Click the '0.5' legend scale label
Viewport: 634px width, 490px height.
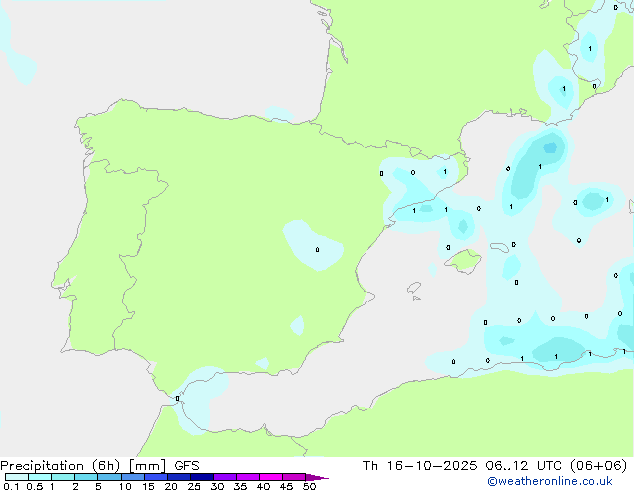35,486
